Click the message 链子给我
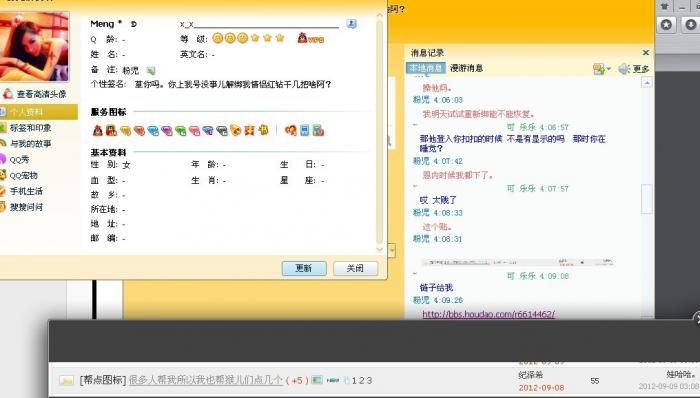This screenshot has height=398, width=700. [x=436, y=287]
